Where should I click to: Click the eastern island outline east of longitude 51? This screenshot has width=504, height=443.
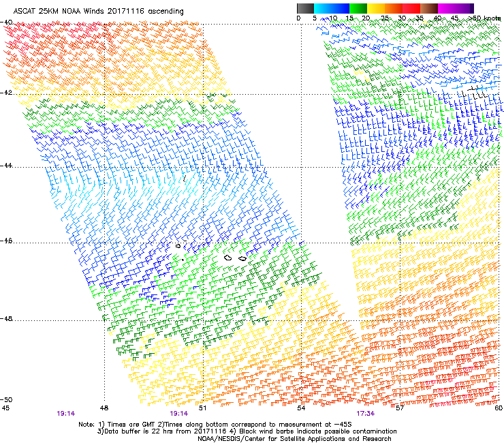point(242,258)
